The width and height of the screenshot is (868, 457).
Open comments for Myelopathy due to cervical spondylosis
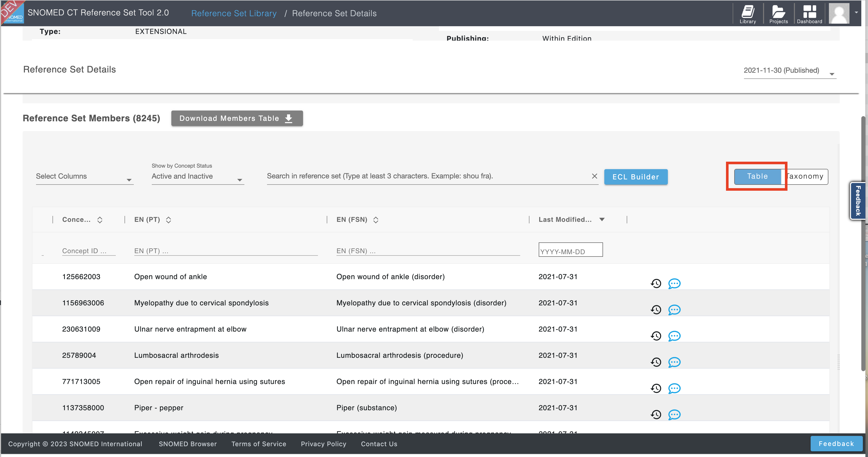coord(674,310)
